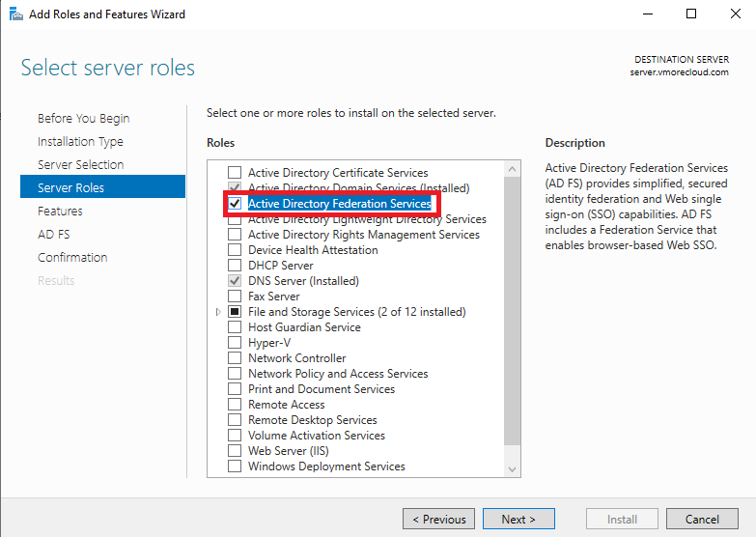
Task: Minimize the wizard window
Action: (x=648, y=14)
